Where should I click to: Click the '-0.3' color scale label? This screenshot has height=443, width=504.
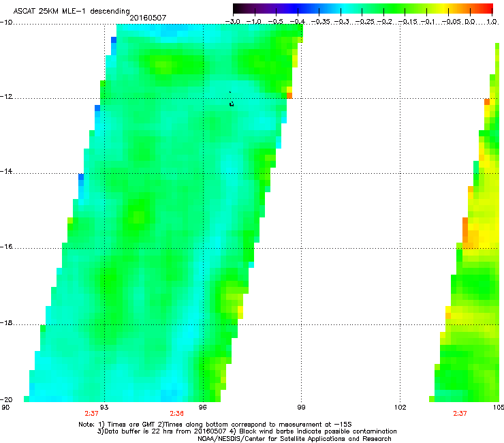341,22
